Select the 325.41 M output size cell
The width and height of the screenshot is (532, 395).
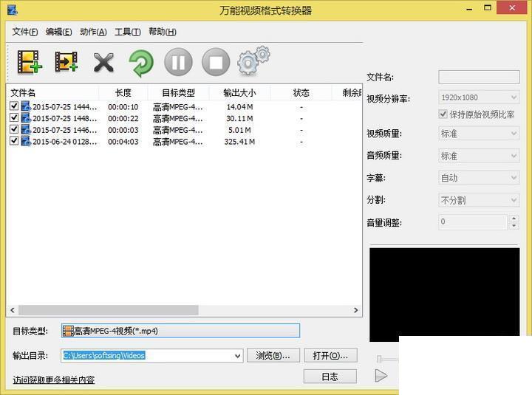click(x=239, y=142)
